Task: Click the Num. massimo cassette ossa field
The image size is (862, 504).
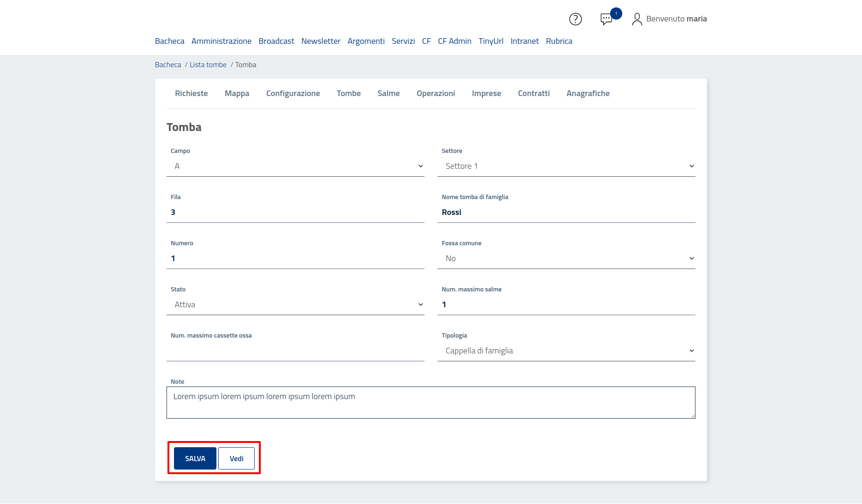Action: pyautogui.click(x=295, y=351)
